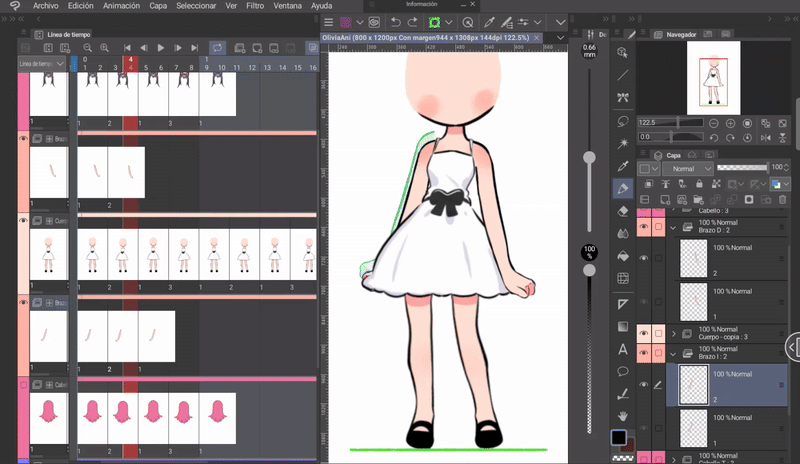Select the Eraser tool

(x=623, y=211)
